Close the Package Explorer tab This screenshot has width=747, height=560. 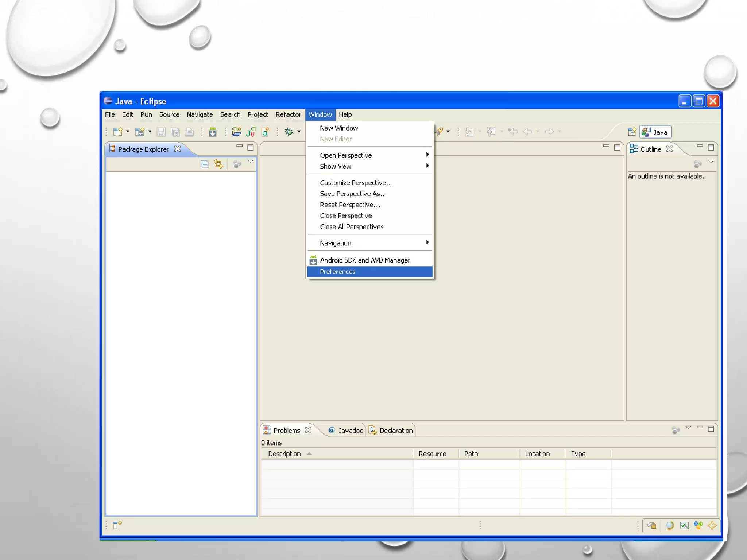177,149
